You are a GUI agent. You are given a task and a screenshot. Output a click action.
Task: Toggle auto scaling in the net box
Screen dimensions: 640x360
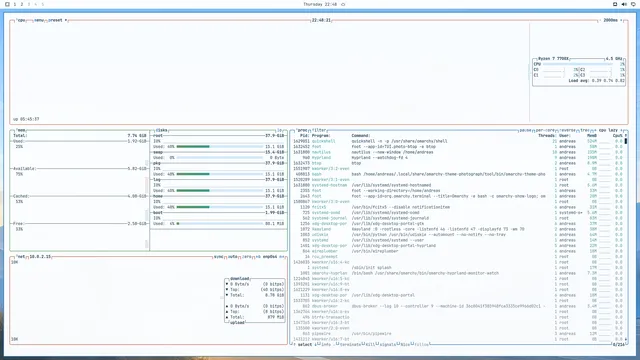233,257
